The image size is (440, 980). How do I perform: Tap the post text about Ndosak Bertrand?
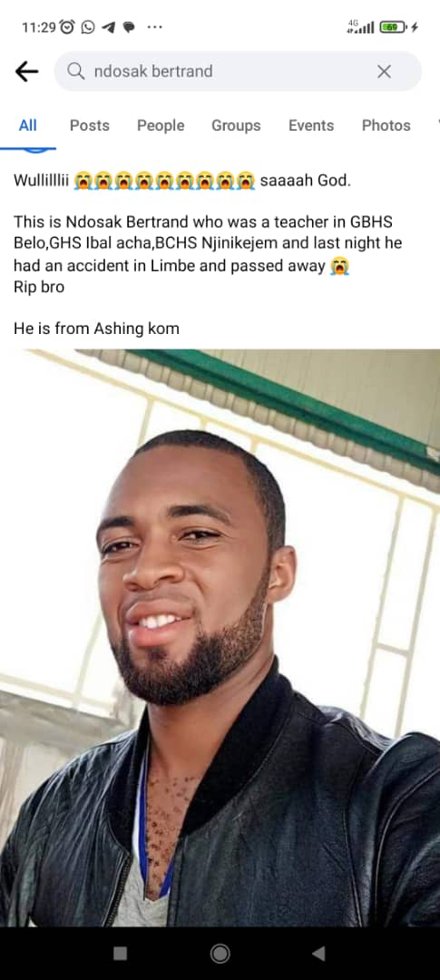[210, 254]
